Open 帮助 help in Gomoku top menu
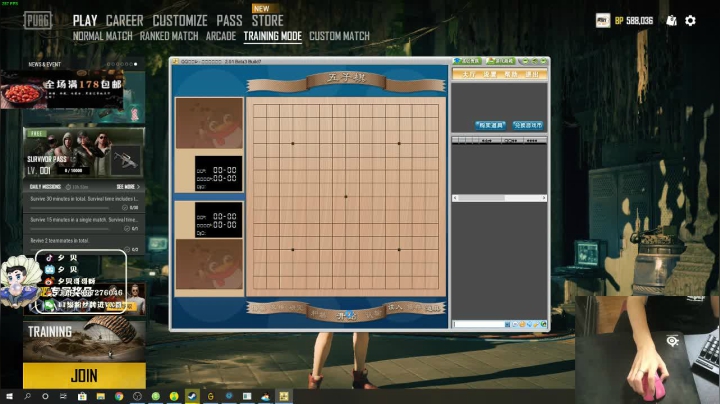Screen dimensions: 720x404 (511, 74)
